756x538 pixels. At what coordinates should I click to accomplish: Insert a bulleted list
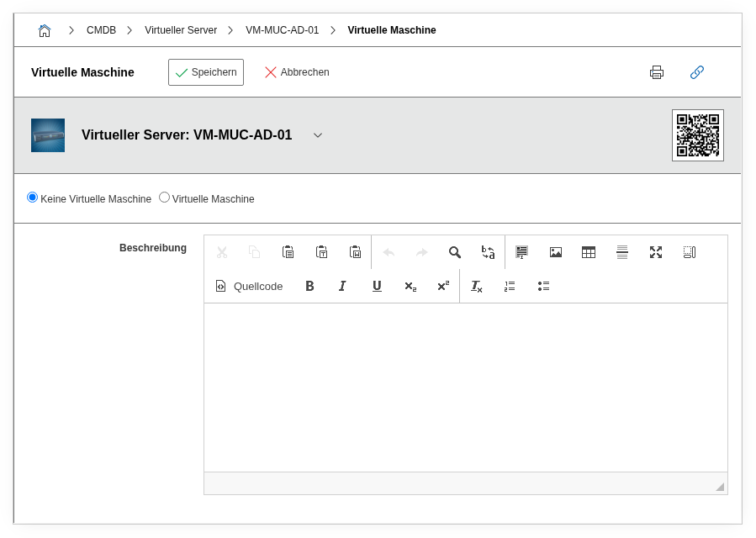tap(543, 286)
